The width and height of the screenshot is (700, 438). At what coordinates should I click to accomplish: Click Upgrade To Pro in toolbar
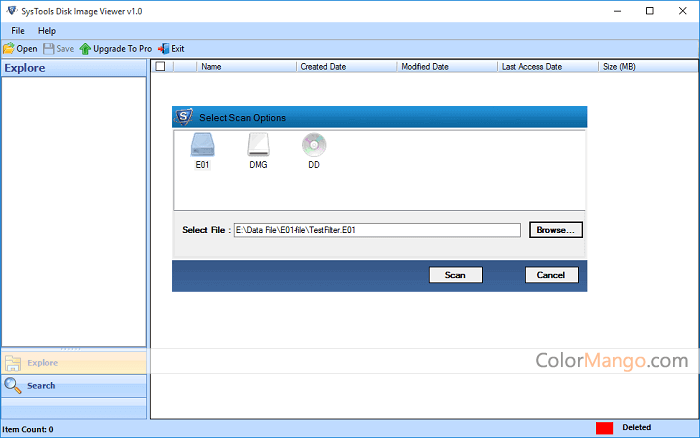[116, 49]
